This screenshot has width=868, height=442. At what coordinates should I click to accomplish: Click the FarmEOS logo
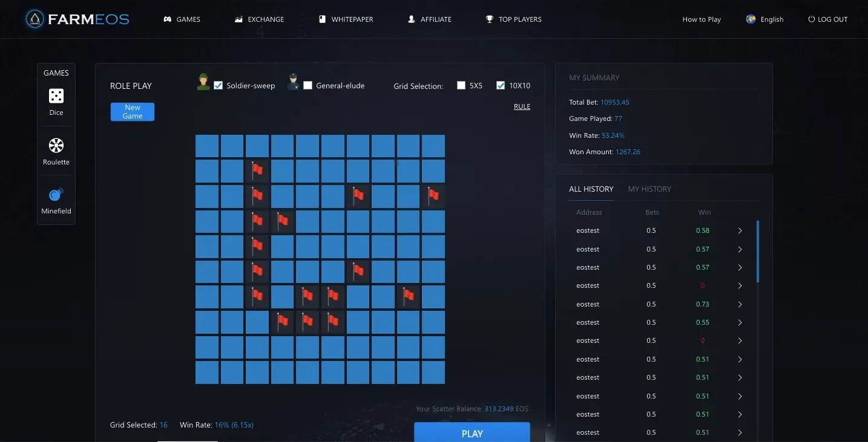click(77, 19)
